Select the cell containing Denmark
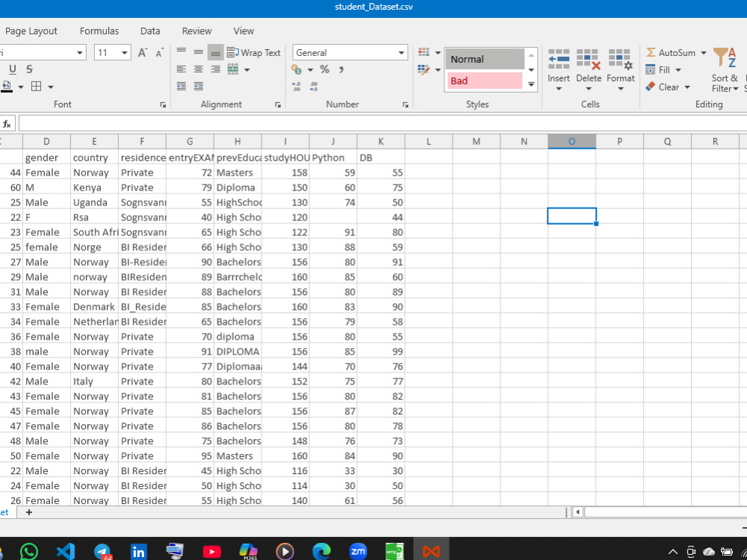Viewport: 747px width, 560px height. 94,307
